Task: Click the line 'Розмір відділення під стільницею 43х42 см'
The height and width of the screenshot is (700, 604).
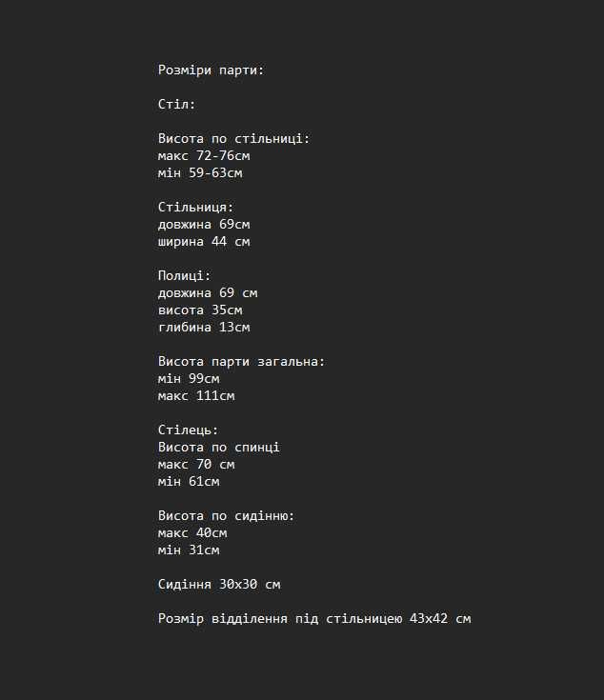Action: (x=314, y=619)
